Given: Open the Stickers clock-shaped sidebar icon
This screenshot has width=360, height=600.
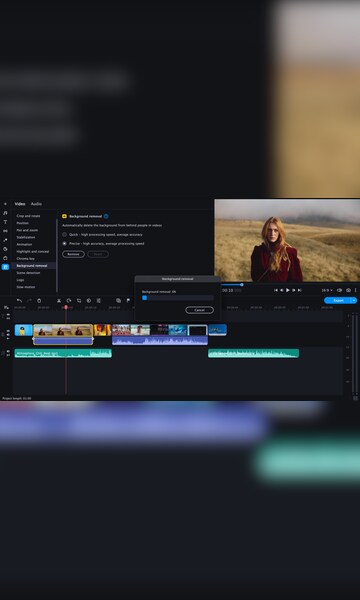Looking at the screenshot, I should (x=5, y=249).
